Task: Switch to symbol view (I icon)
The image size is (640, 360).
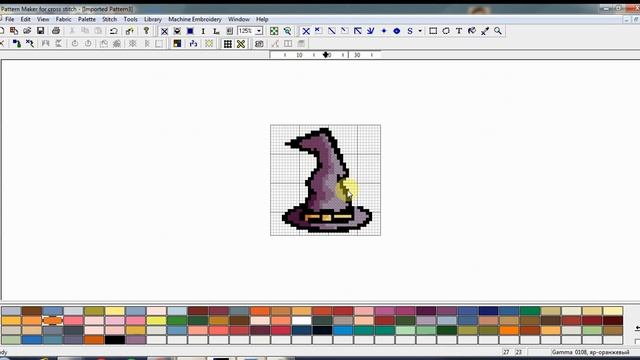Action: tap(203, 31)
